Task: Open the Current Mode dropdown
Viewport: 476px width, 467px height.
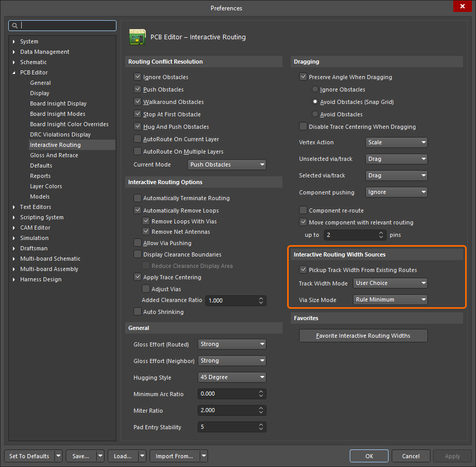Action: pyautogui.click(x=227, y=164)
